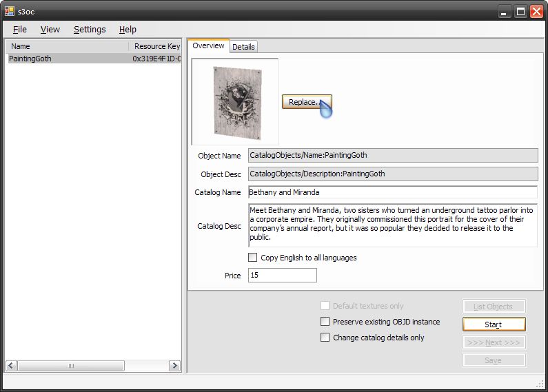
Task: Enable Copy English to all languages
Action: coord(254,258)
